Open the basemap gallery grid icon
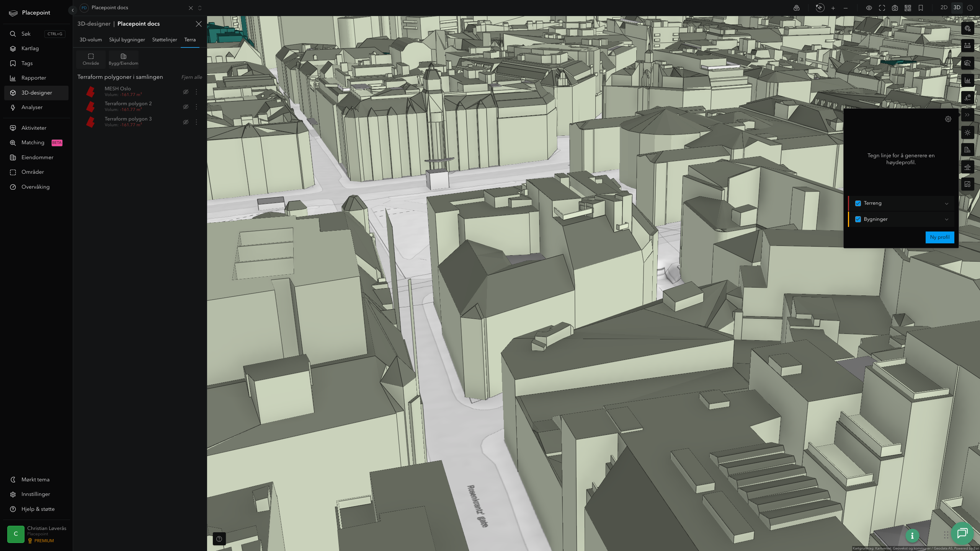The height and width of the screenshot is (551, 980). [x=908, y=8]
